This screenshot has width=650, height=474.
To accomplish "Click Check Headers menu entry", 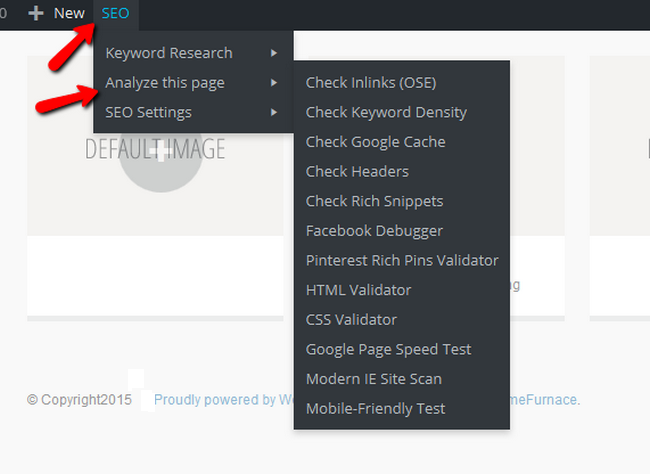I will pos(357,172).
